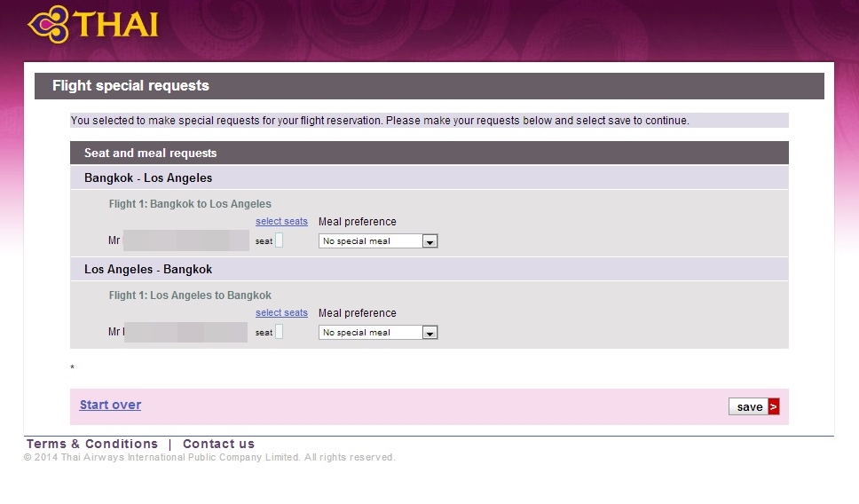The image size is (859, 504).
Task: Click the Seat and meal requests section header
Action: click(x=150, y=154)
